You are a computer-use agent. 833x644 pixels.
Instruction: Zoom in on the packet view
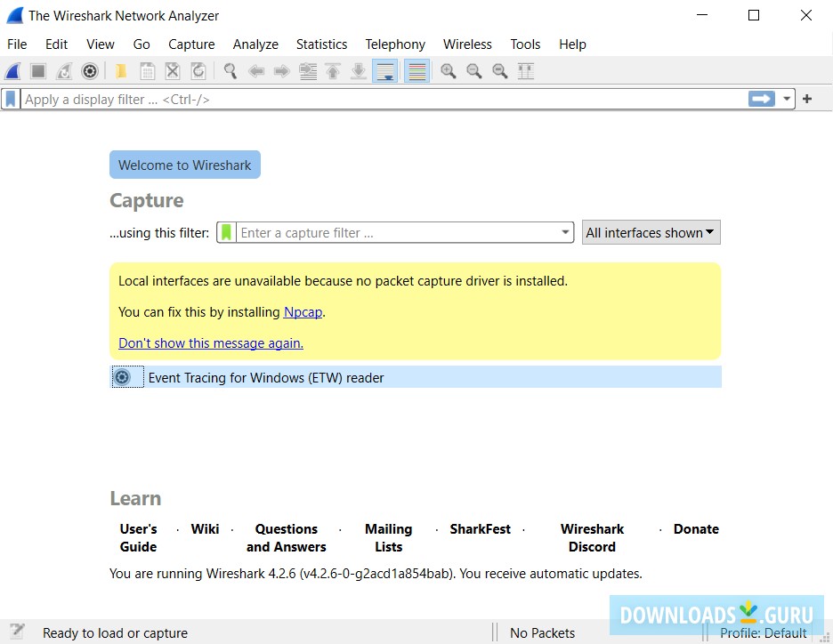[x=449, y=70]
